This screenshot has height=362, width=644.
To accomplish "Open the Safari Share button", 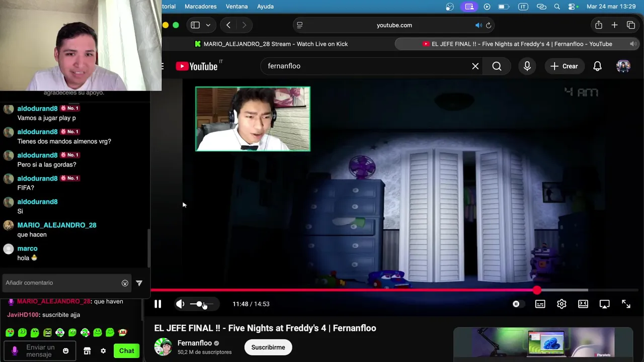I will point(598,25).
